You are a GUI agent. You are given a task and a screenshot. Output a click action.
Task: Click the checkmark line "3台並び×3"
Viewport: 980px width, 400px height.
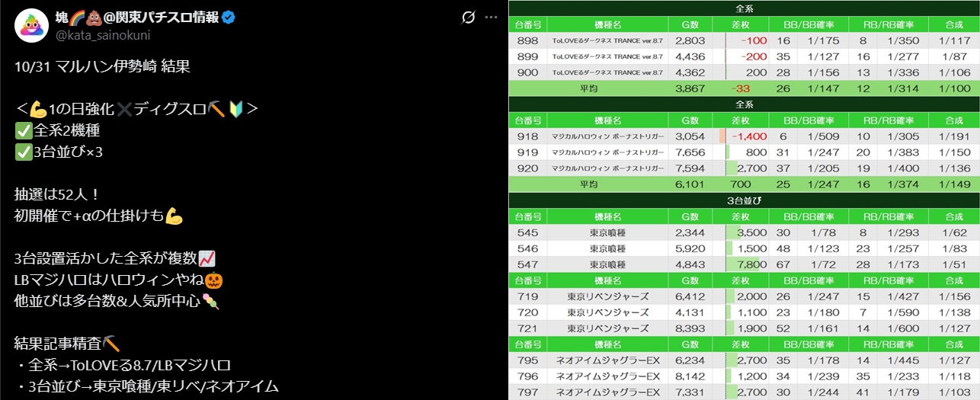[58, 152]
